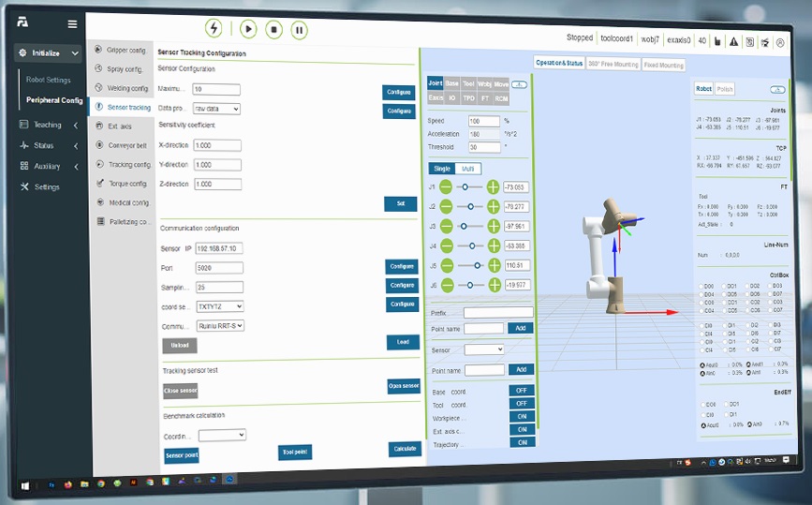Click Sensor point button
The image size is (812, 505).
click(x=182, y=455)
